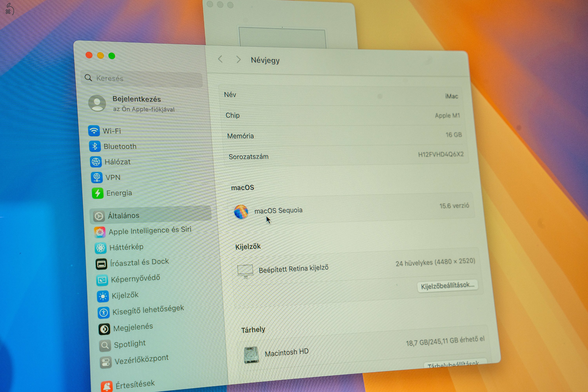Image resolution: width=588 pixels, height=392 pixels.
Task: Select the Hálózat sidebar label
Action: pos(117,162)
